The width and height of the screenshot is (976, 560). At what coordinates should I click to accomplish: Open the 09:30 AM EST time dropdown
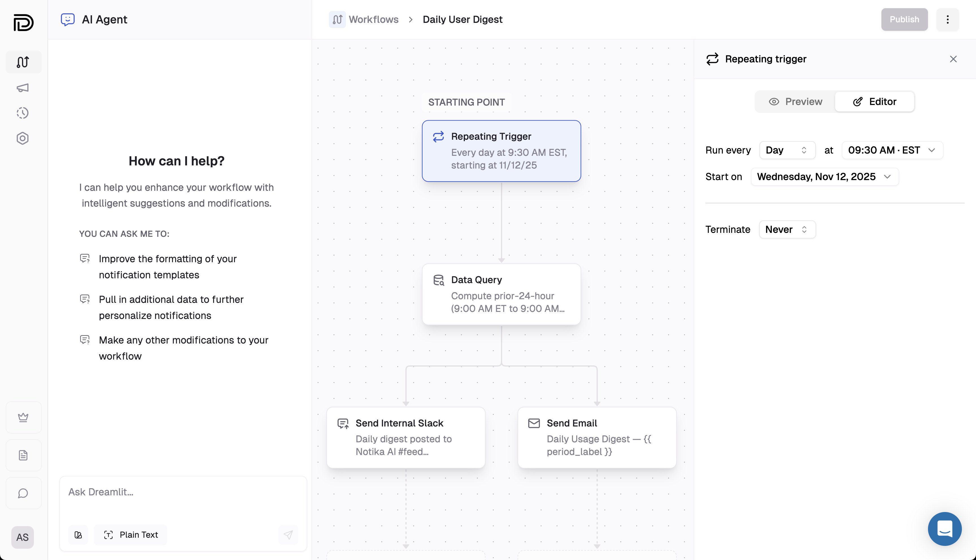pyautogui.click(x=892, y=150)
